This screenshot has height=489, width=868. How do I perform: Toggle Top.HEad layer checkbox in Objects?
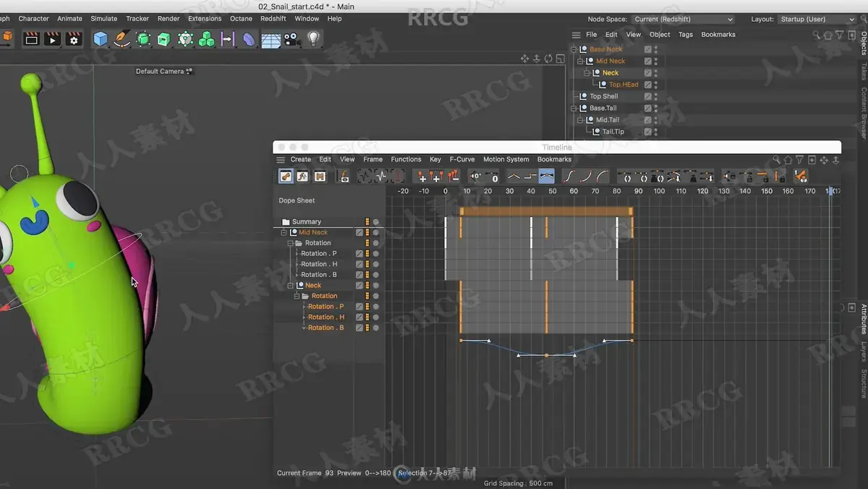click(648, 85)
